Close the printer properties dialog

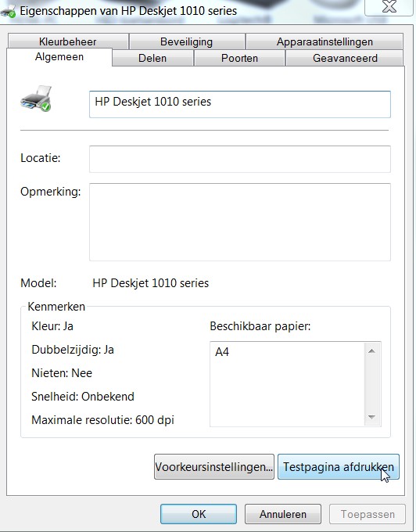pos(389,7)
